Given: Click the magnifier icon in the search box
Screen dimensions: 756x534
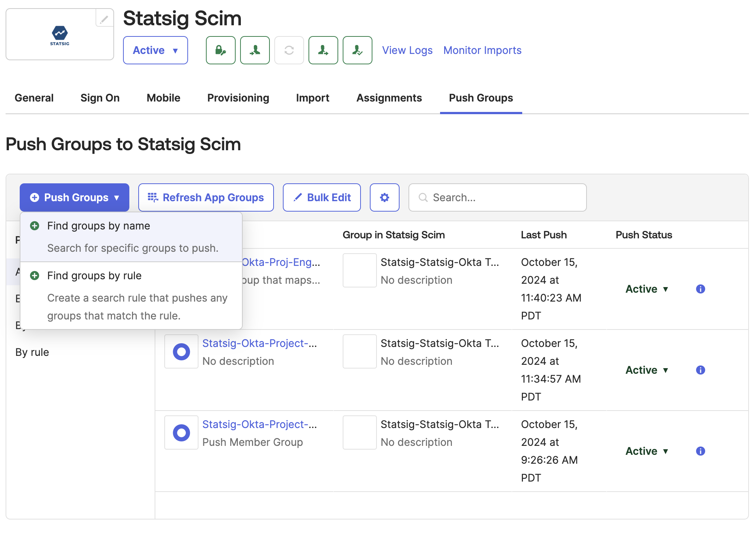Looking at the screenshot, I should 423,197.
